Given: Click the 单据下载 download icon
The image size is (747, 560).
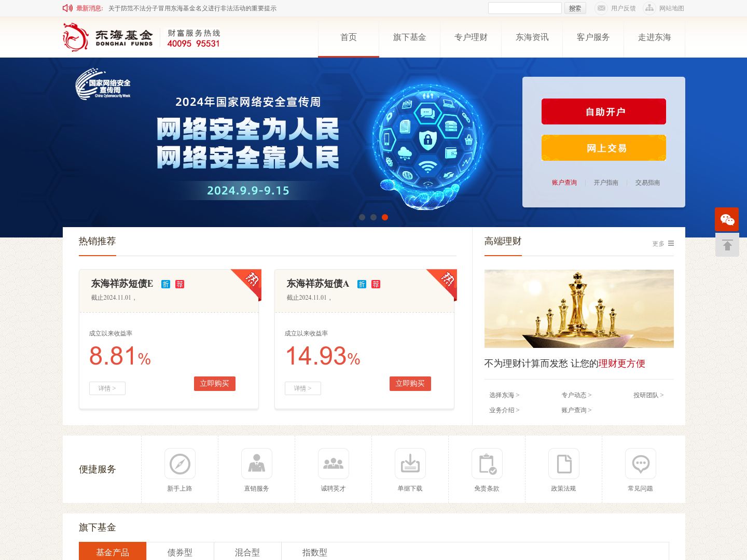Looking at the screenshot, I should coord(410,464).
